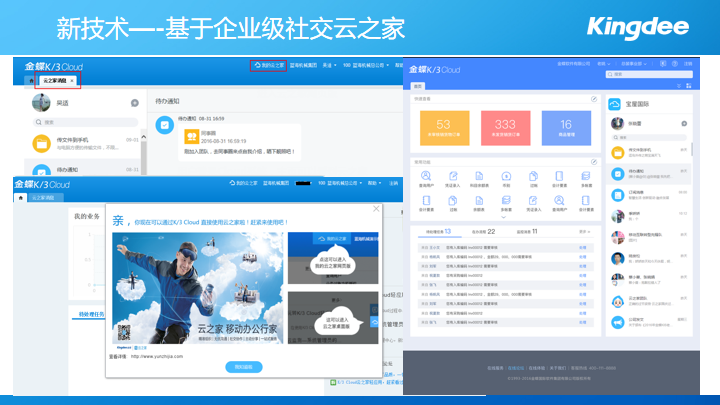Click the 云之家 移动办公行家 promo image

click(198, 288)
